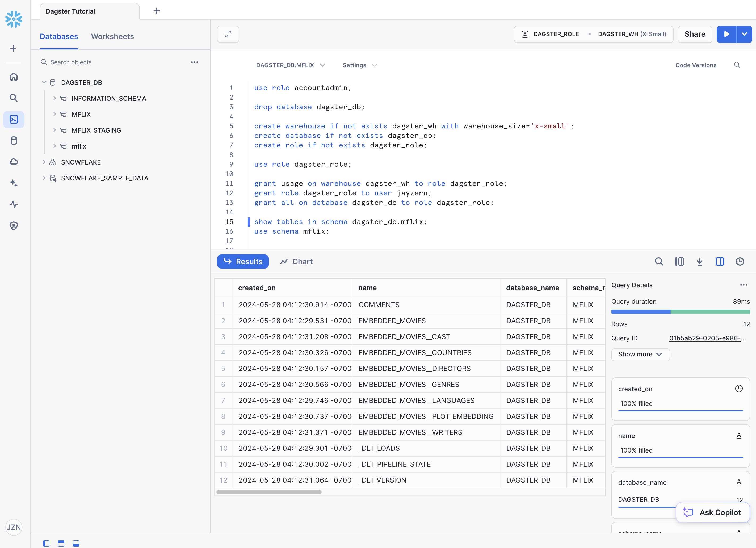Toggle the editor pane layout icon

(61, 543)
